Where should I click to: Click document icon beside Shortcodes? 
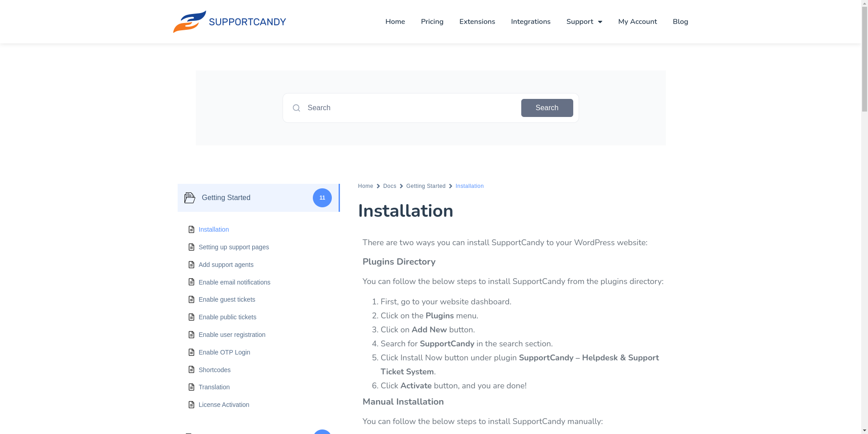point(191,370)
